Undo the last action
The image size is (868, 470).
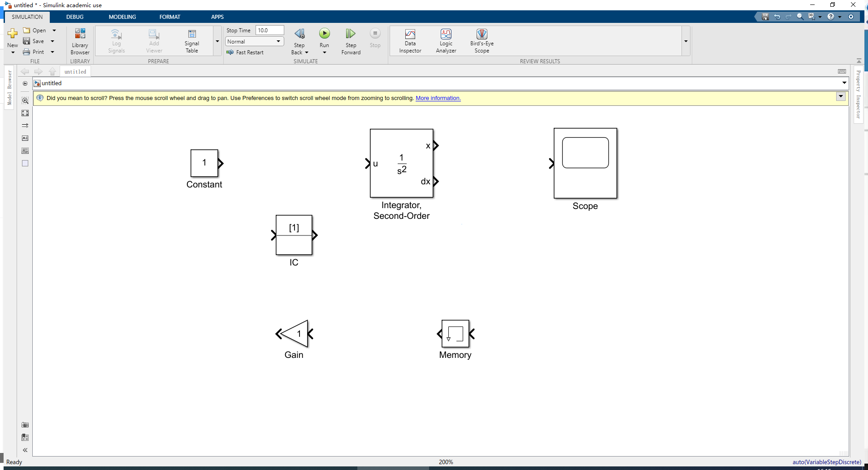777,17
